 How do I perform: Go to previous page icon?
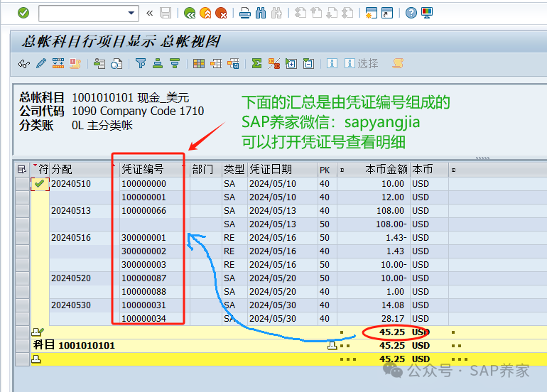316,13
